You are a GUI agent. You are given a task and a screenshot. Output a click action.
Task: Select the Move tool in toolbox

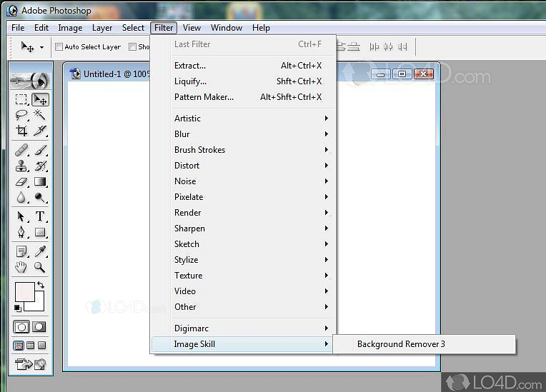coord(41,99)
